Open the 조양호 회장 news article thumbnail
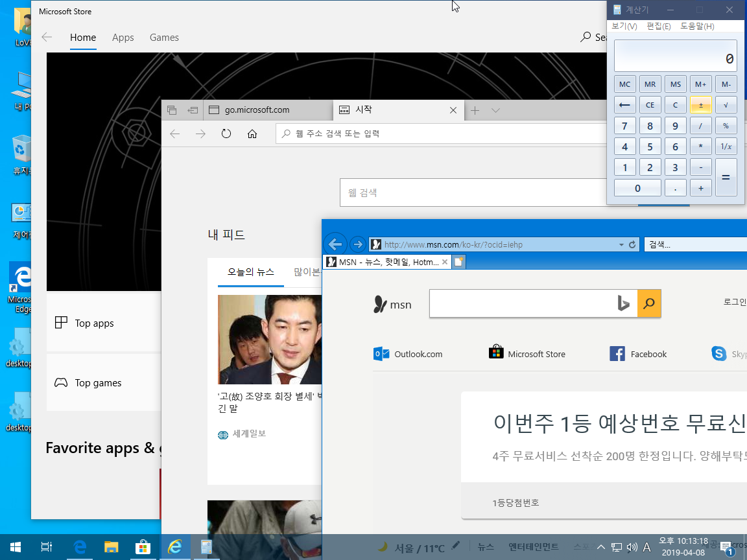Image resolution: width=747 pixels, height=560 pixels. pos(270,340)
